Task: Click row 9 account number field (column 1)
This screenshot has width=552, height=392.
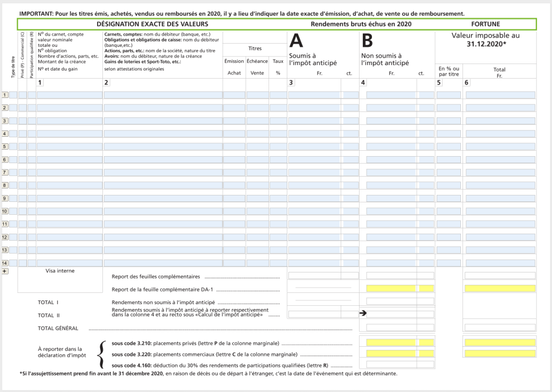Action: coord(70,198)
